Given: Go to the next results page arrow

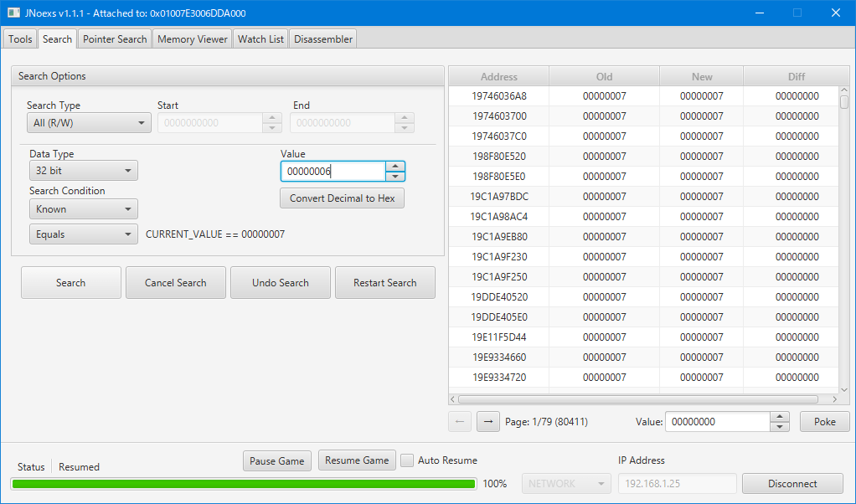Looking at the screenshot, I should click(x=488, y=422).
